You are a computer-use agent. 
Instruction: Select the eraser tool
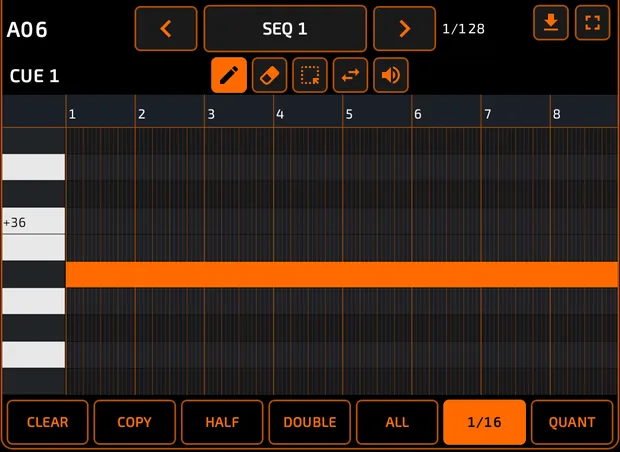click(x=269, y=75)
